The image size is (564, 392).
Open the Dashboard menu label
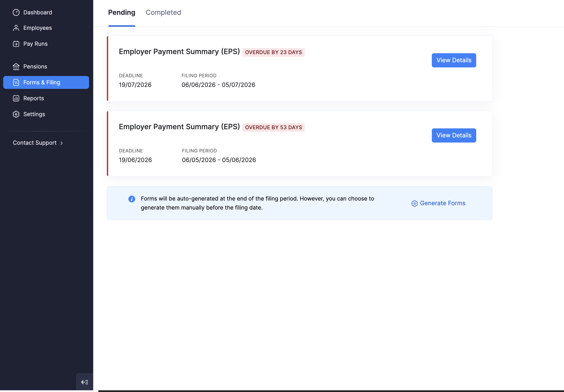click(x=38, y=12)
